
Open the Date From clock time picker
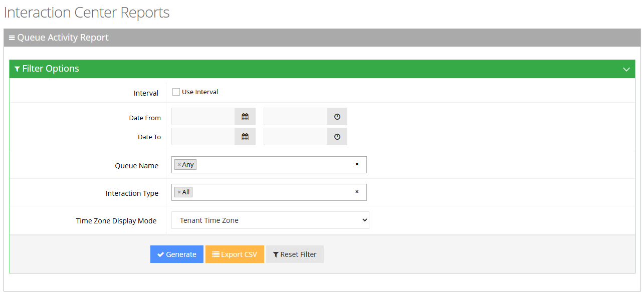point(337,117)
